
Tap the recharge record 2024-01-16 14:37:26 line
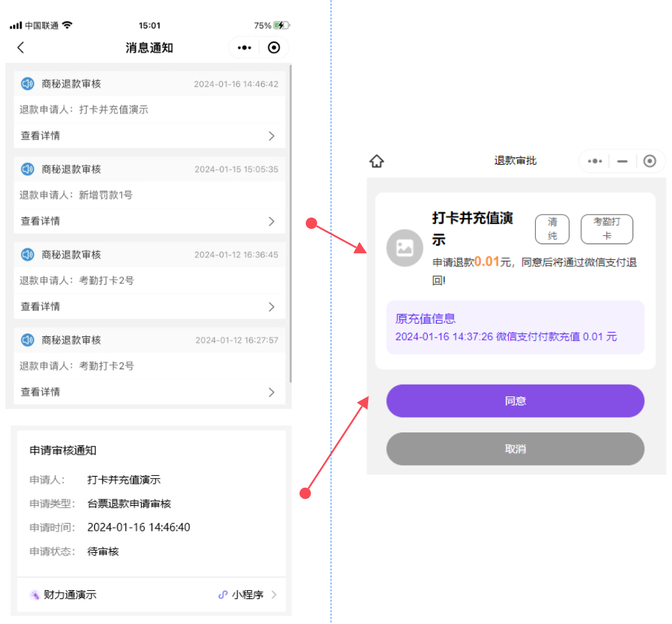coord(506,337)
